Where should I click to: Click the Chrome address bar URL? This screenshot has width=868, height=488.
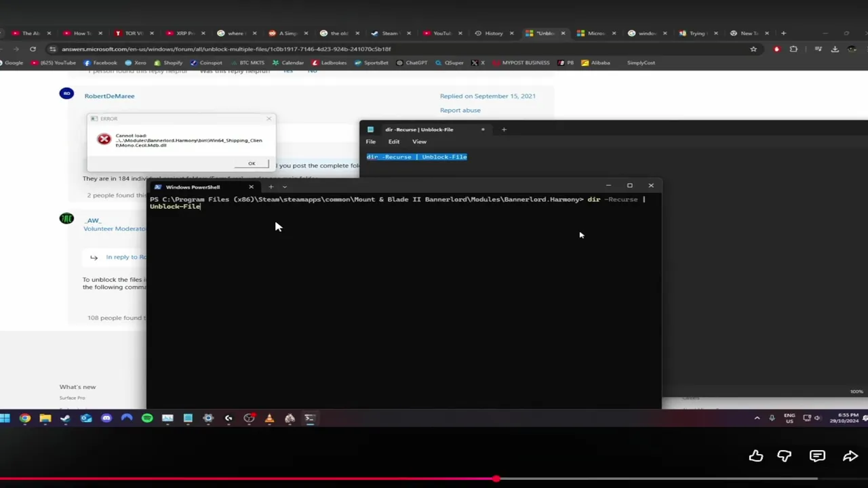[x=226, y=49]
